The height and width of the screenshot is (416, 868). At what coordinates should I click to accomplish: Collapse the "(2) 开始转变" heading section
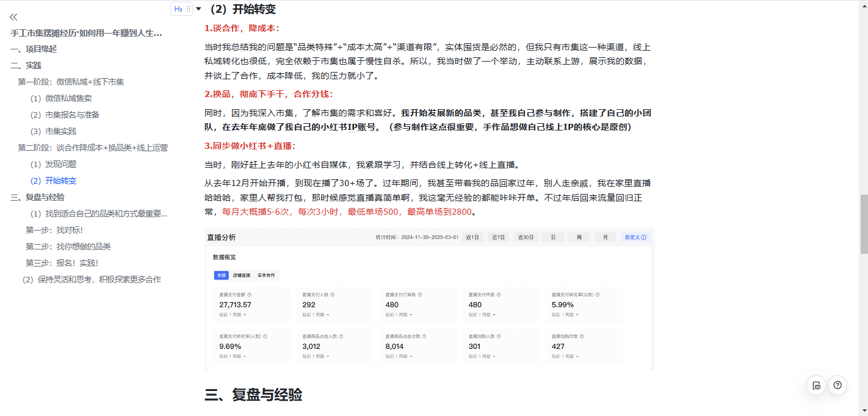[198, 9]
